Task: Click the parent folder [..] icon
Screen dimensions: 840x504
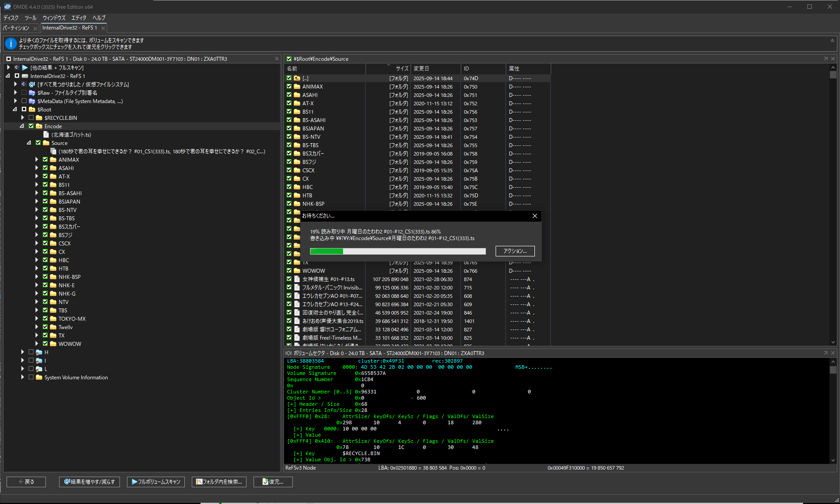Action: pyautogui.click(x=297, y=78)
